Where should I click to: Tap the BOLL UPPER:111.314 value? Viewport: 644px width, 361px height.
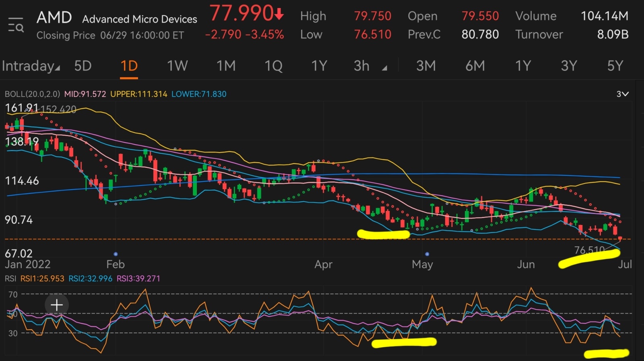[138, 94]
